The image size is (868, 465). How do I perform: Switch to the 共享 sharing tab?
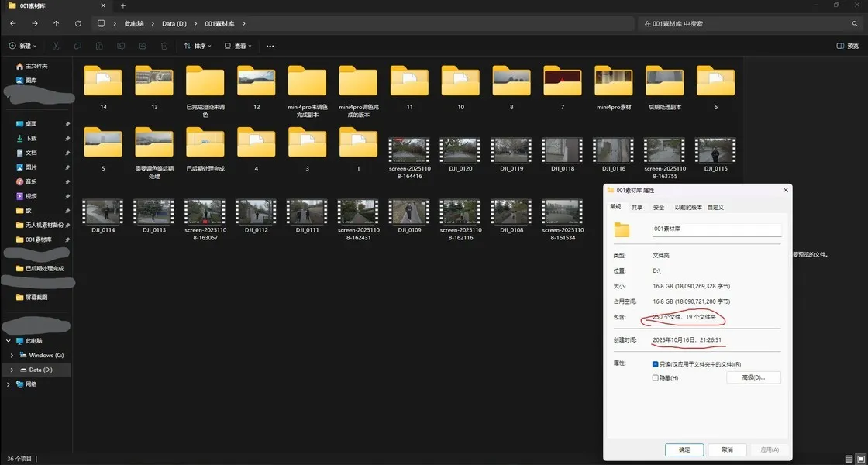(x=636, y=207)
